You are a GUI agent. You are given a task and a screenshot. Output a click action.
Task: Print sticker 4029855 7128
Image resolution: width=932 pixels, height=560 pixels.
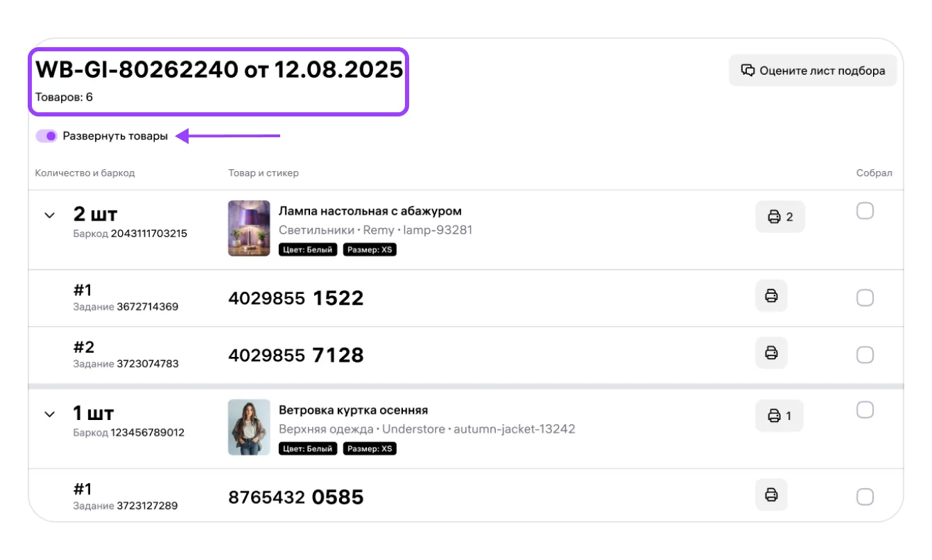(x=771, y=353)
